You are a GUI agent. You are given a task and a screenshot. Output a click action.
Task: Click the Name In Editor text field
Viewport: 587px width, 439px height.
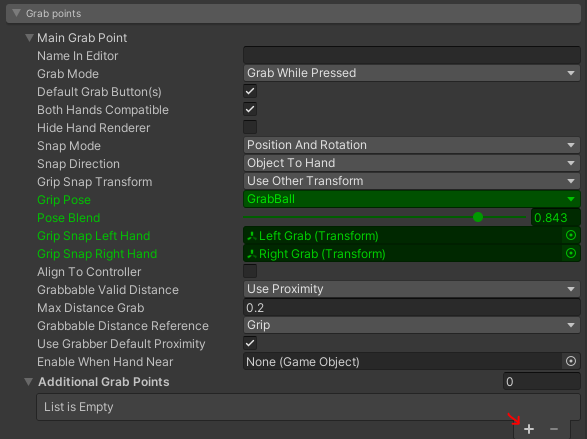[411, 55]
